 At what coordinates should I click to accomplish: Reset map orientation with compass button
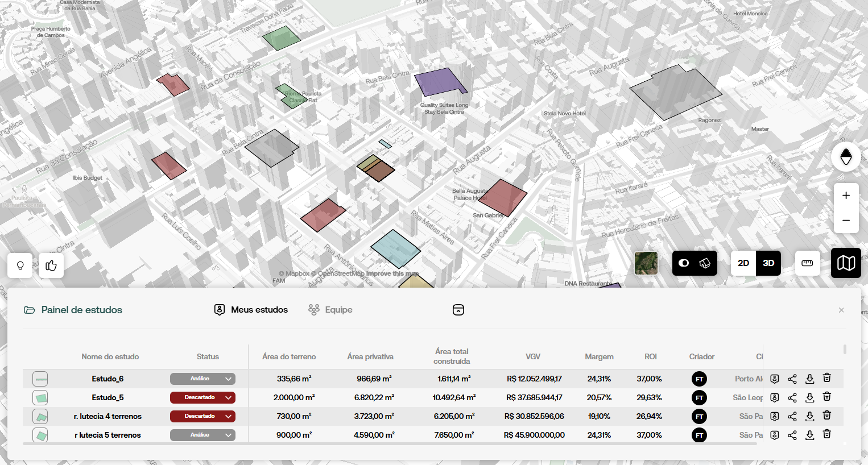tap(846, 156)
